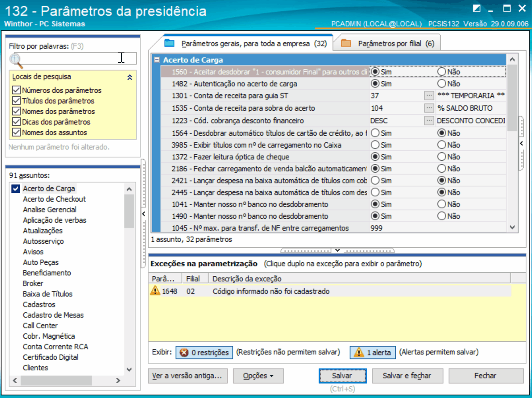This screenshot has width=532, height=398.
Task: Toggle Dicas dos parâmetros checkbox
Action: click(16, 122)
